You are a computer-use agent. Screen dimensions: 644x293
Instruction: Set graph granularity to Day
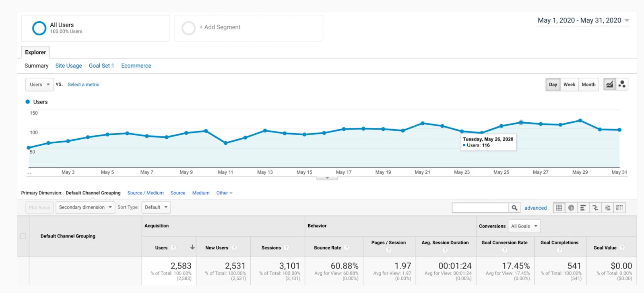click(553, 85)
